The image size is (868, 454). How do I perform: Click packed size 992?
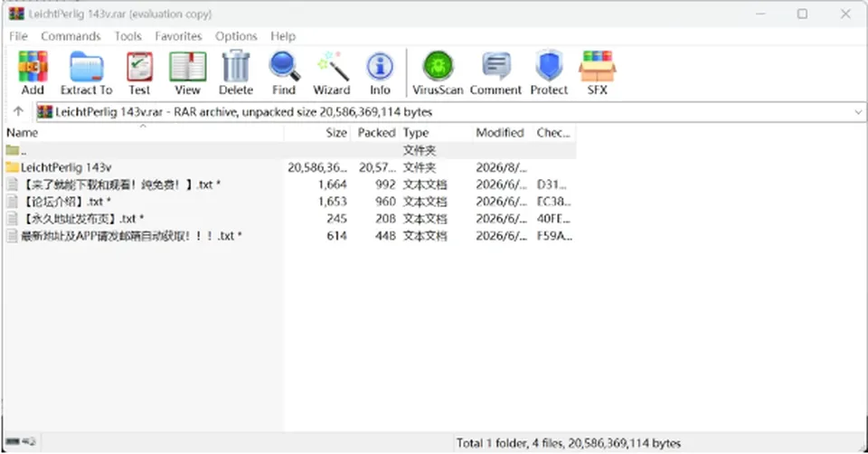click(385, 184)
